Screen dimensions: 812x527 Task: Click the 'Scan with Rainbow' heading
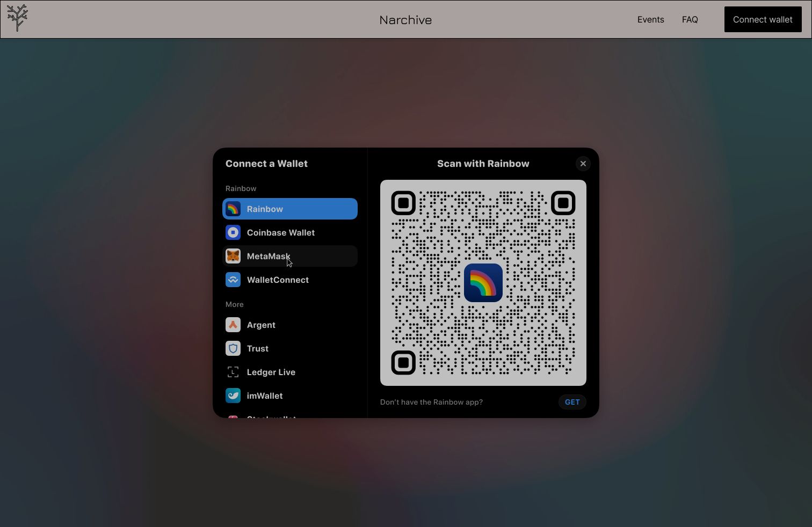(x=483, y=164)
